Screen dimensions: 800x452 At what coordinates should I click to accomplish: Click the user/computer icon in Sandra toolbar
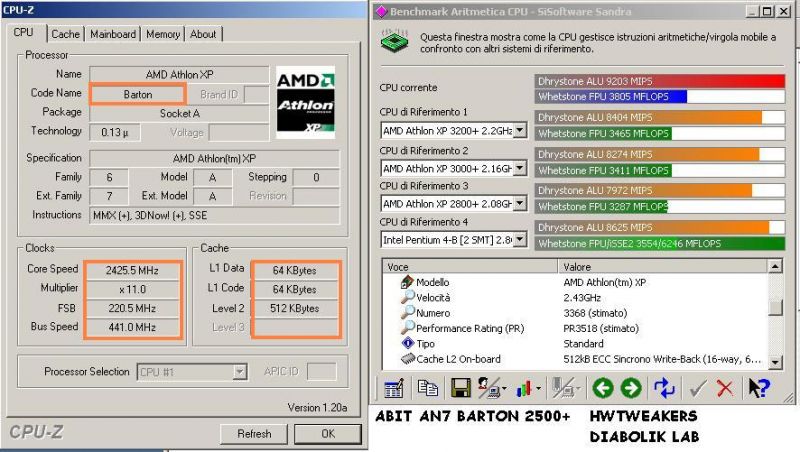489,389
